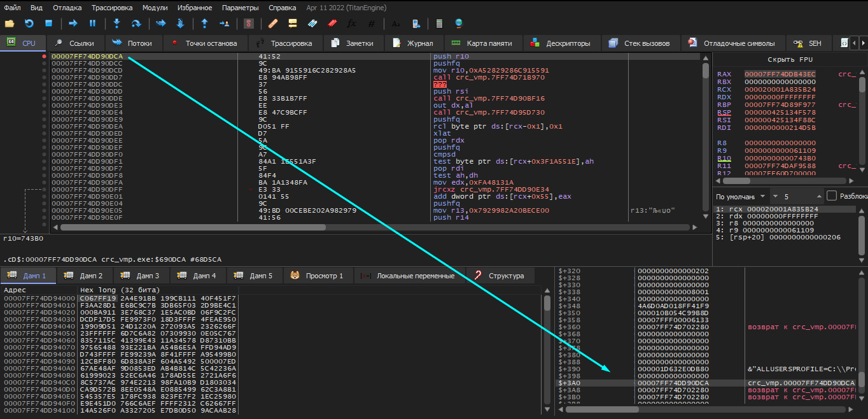Switch to the Журнал tab

tap(413, 43)
